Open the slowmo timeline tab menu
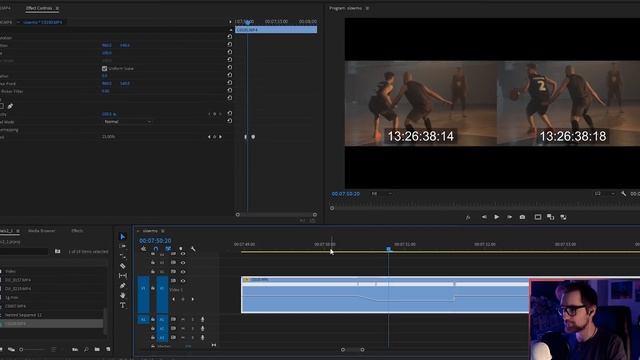640x360 pixels. pyautogui.click(x=162, y=231)
